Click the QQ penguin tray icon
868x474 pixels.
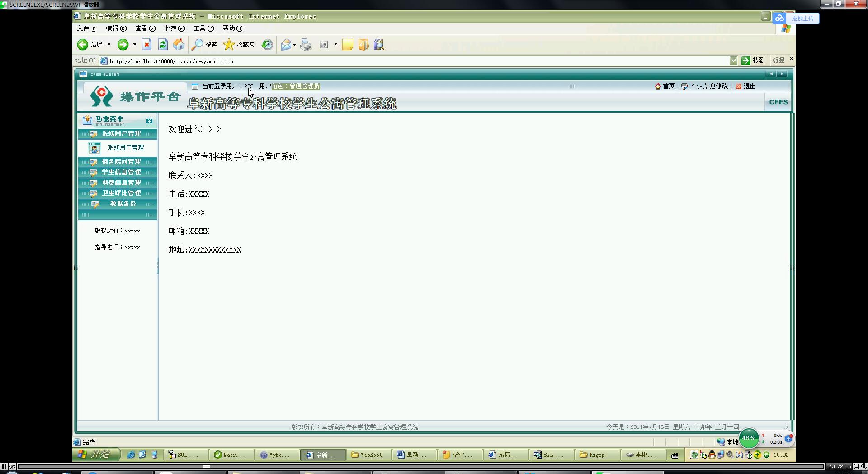click(712, 455)
